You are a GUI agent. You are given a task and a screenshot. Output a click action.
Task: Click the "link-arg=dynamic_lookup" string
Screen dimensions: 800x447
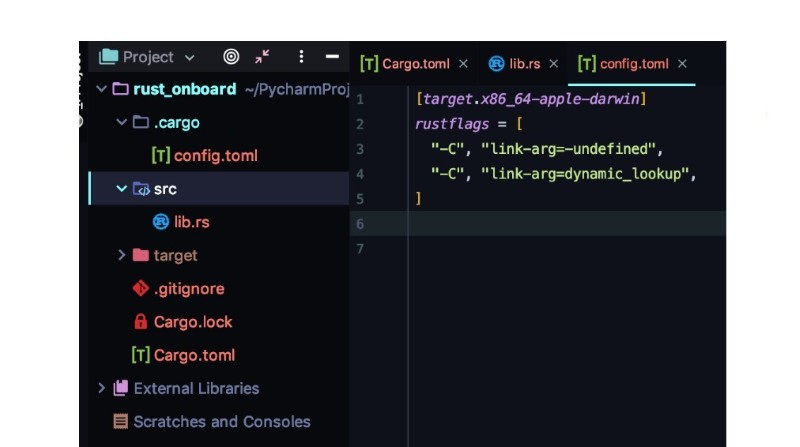tap(585, 174)
